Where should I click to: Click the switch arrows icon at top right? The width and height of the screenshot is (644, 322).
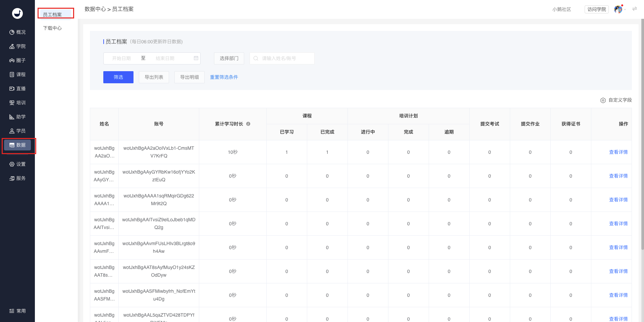pyautogui.click(x=634, y=9)
